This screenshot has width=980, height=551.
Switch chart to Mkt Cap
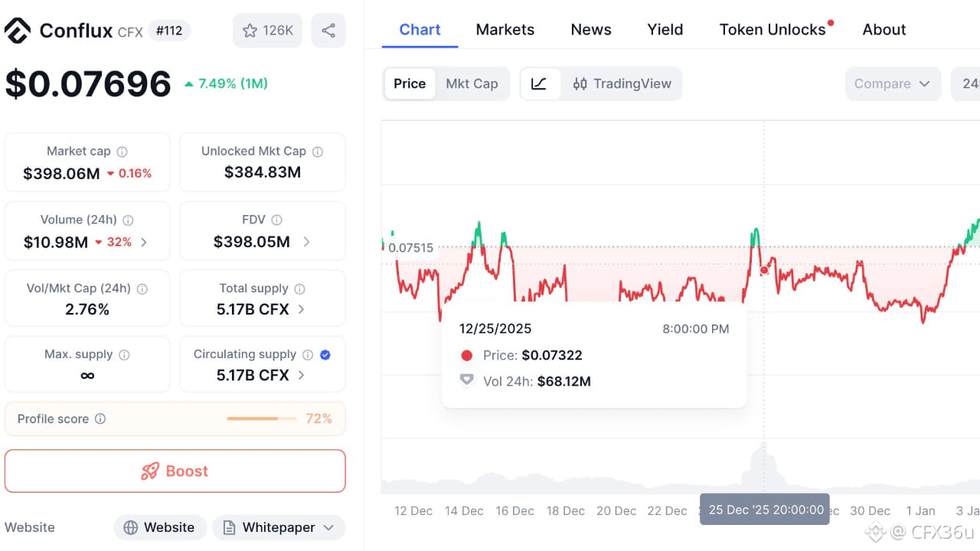click(472, 83)
